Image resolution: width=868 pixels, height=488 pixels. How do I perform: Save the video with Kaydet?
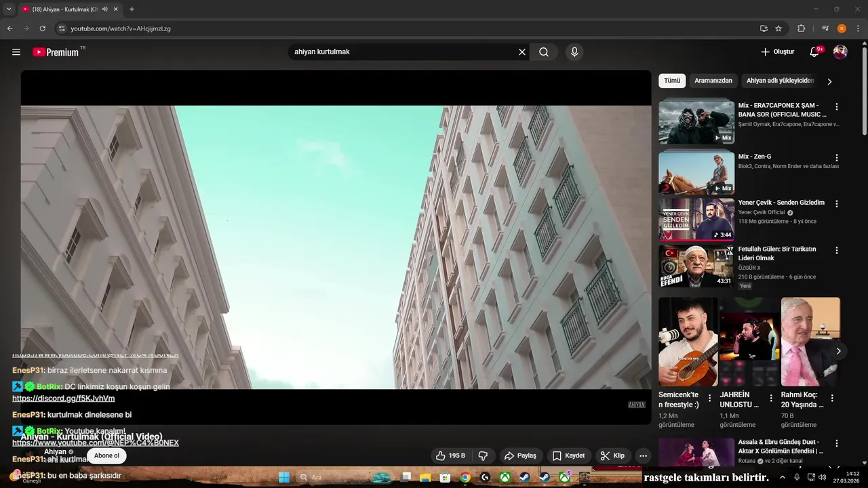[568, 456]
